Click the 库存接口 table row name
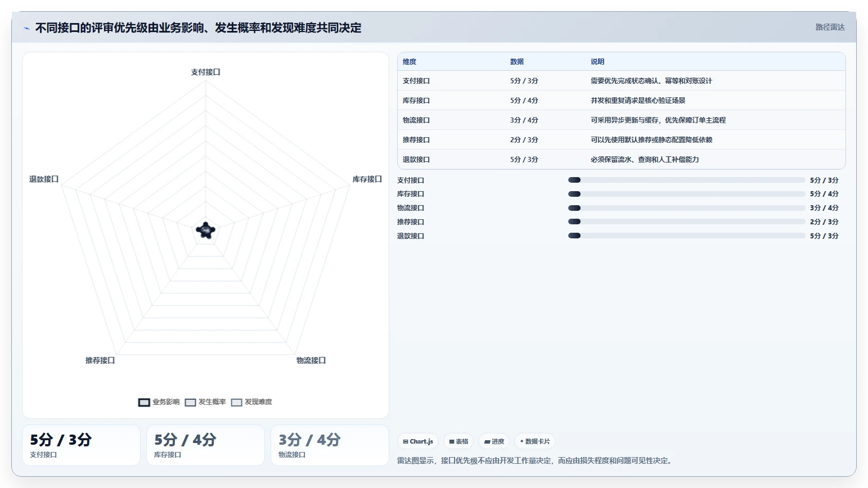 416,101
